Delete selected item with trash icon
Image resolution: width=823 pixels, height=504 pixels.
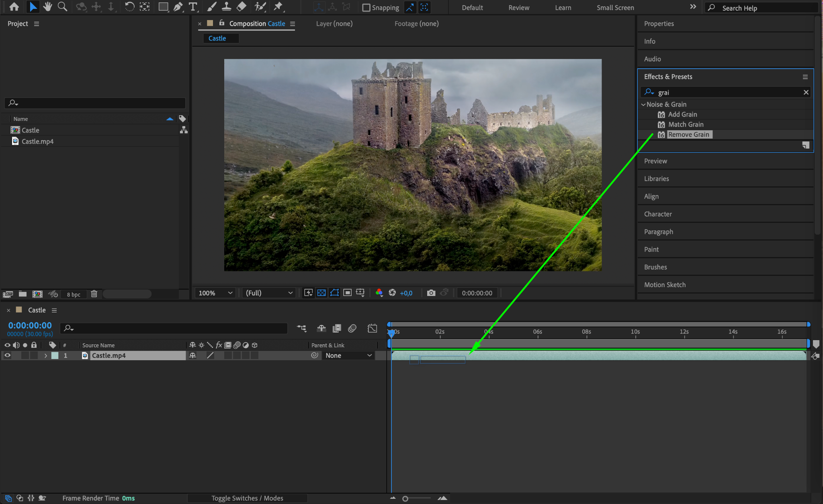point(94,294)
